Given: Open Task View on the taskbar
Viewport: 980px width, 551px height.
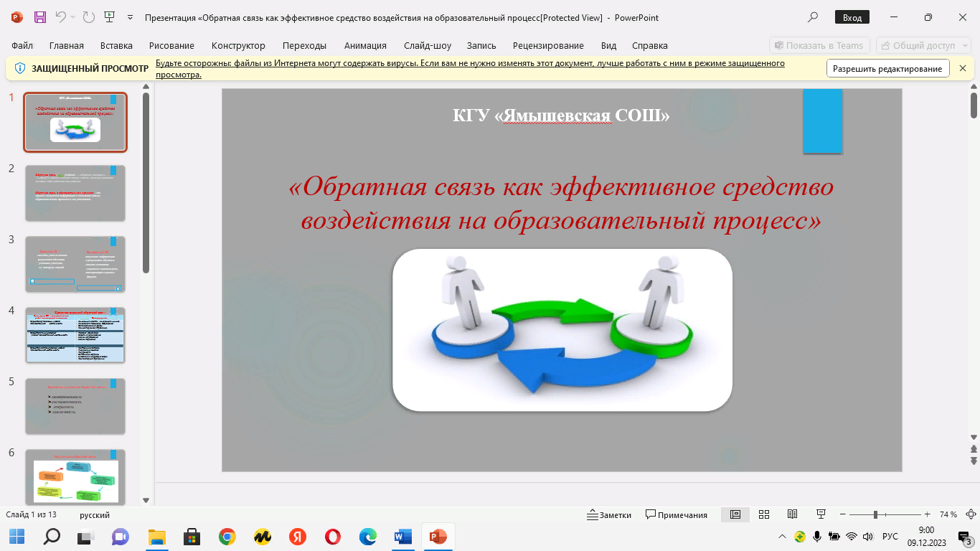Looking at the screenshot, I should (x=86, y=537).
